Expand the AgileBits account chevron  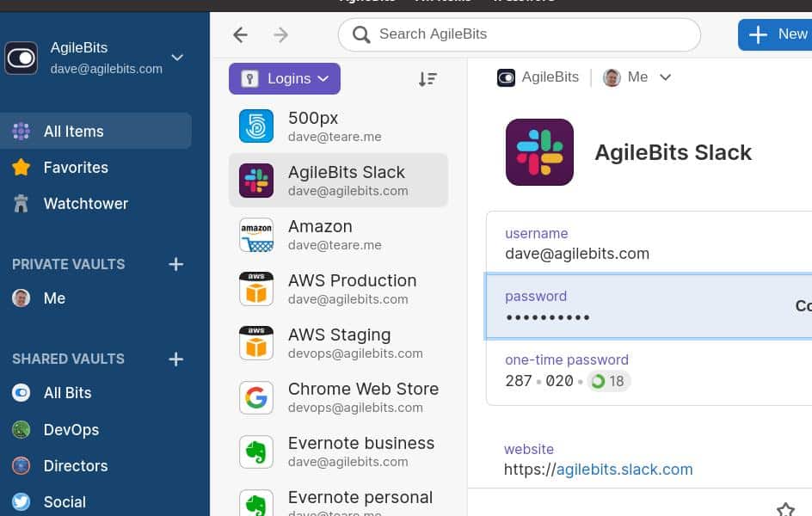177,58
